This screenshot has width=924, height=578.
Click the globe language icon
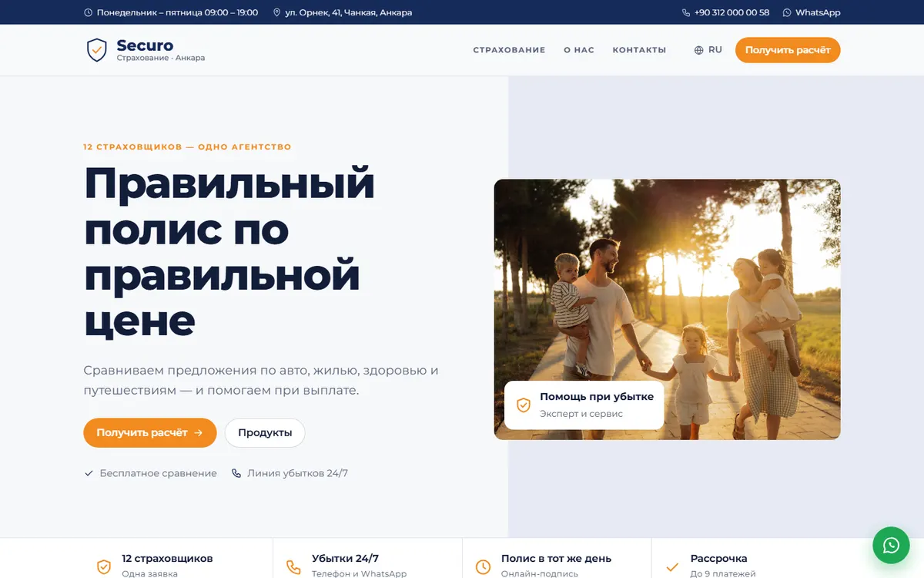[x=699, y=50]
